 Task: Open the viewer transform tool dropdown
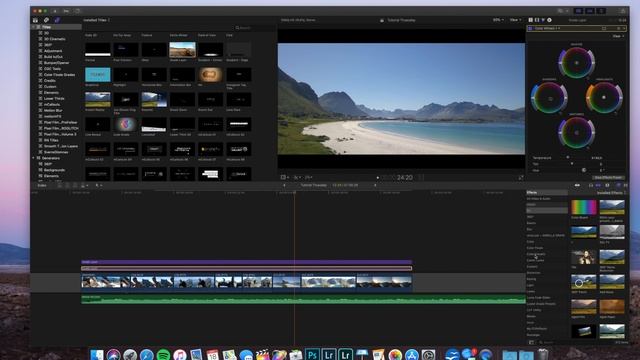[x=285, y=178]
